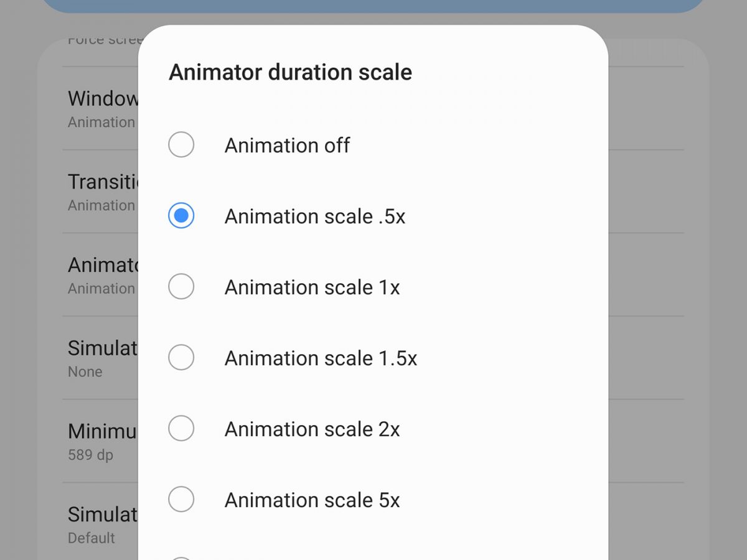The image size is (747, 560).
Task: Tap the partially visible radio button at dialog bottom
Action: coord(181,557)
